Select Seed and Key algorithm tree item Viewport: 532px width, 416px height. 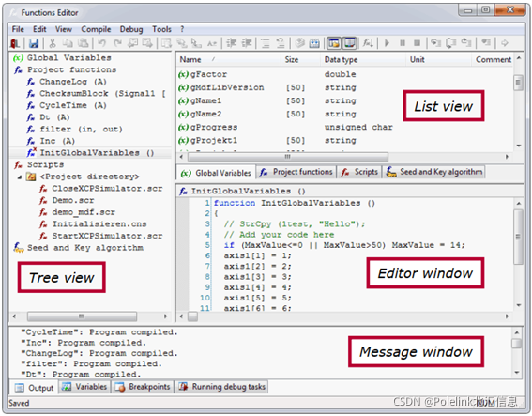click(84, 248)
